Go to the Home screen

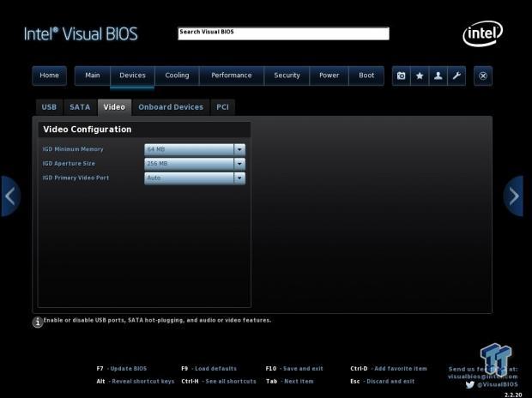click(49, 75)
